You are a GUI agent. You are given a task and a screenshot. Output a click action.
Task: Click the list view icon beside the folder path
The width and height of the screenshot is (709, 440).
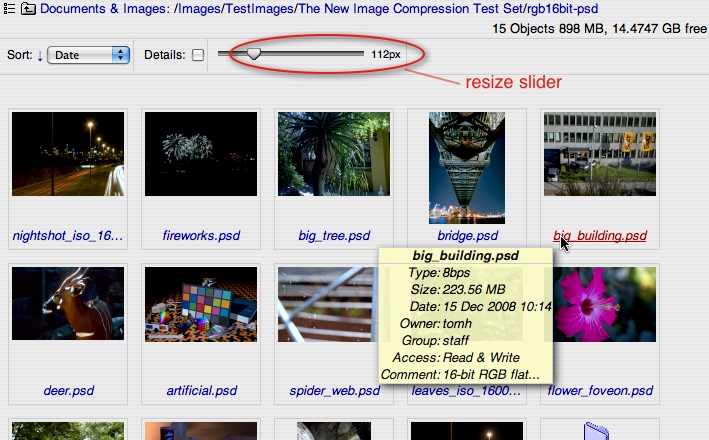9,8
